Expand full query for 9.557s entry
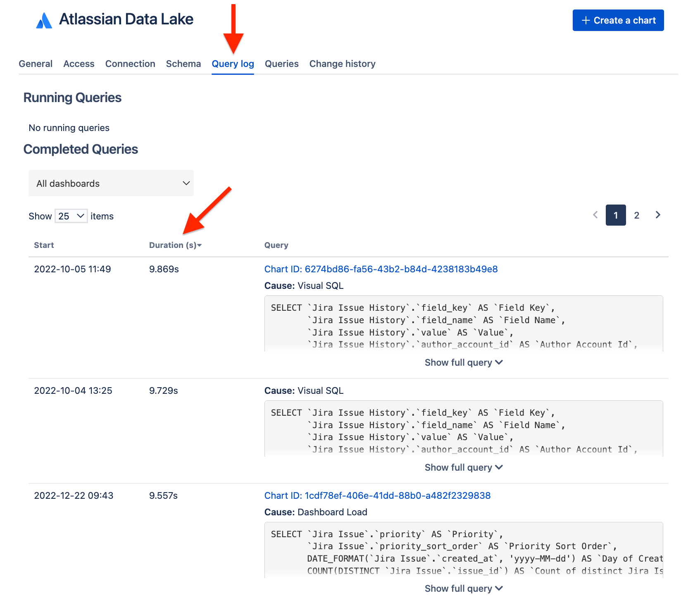 point(464,588)
